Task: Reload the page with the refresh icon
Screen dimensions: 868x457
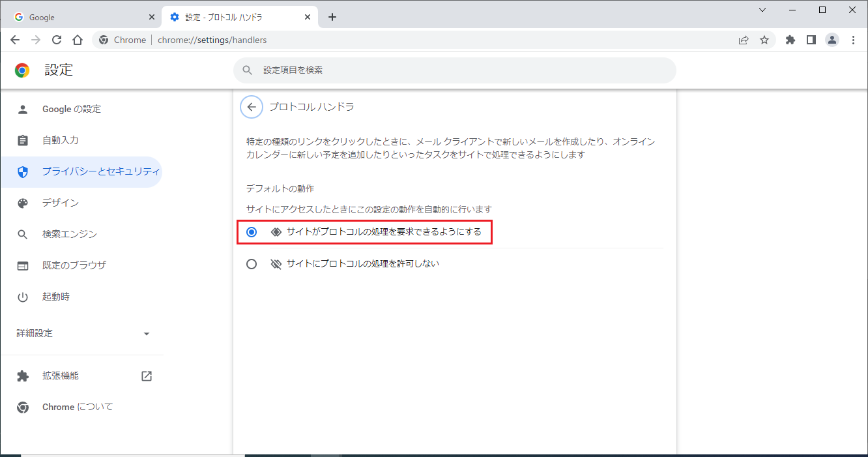Action: [57, 40]
